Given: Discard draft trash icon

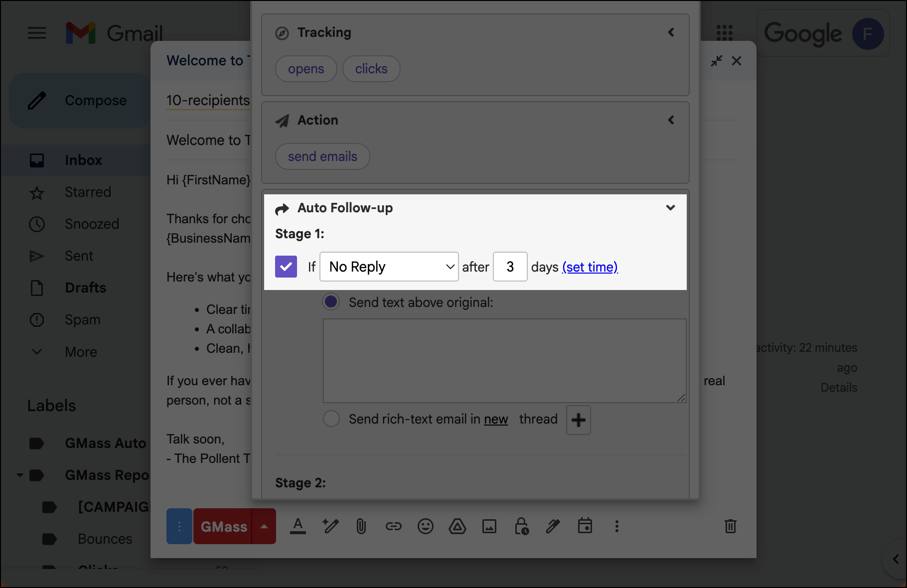Looking at the screenshot, I should [731, 526].
